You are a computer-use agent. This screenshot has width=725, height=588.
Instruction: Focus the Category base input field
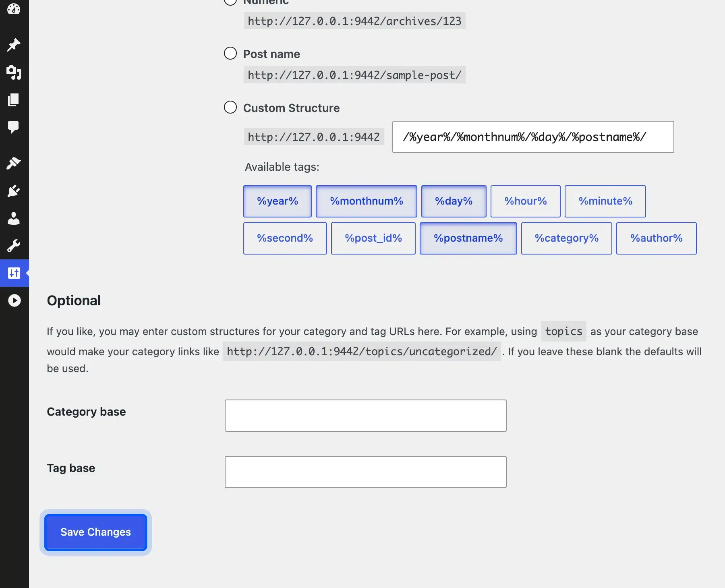click(366, 416)
